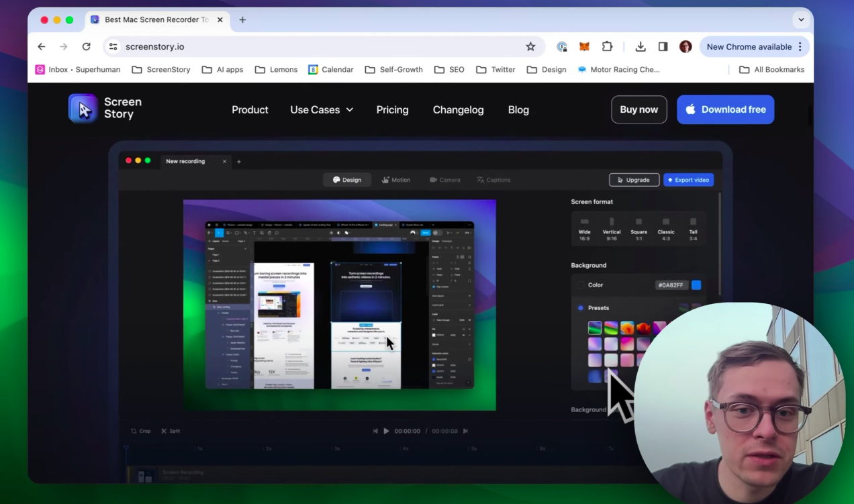Open the Chrome three-dot menu
Screen dimensions: 854x504
(x=800, y=47)
